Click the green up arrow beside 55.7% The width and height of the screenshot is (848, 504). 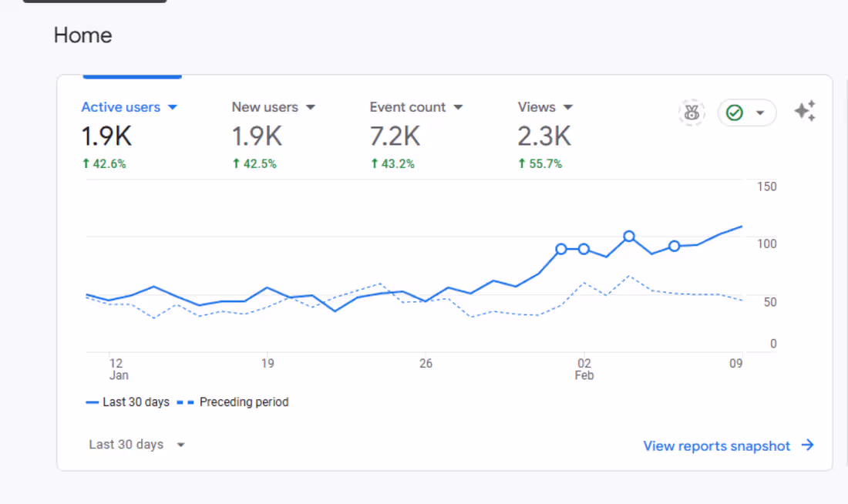click(523, 163)
